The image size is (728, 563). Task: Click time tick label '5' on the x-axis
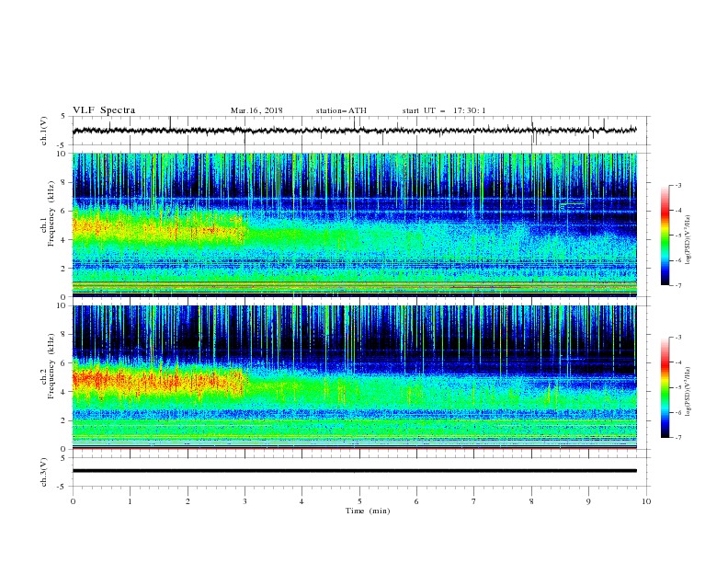[359, 501]
